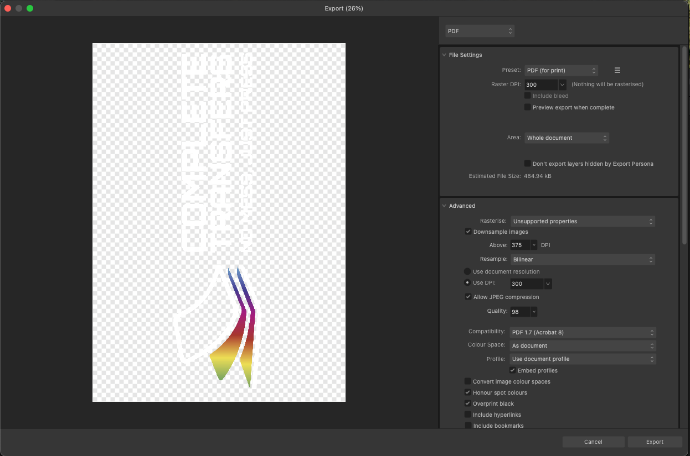Tick Include hyperlinks checkbox
Viewport: 690px width, 456px height.
pos(467,414)
